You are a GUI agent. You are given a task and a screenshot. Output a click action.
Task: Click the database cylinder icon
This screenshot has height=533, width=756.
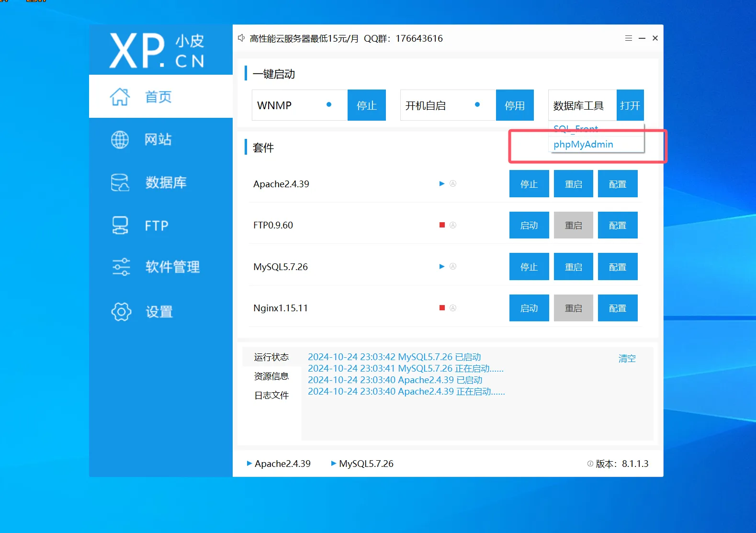(120, 182)
